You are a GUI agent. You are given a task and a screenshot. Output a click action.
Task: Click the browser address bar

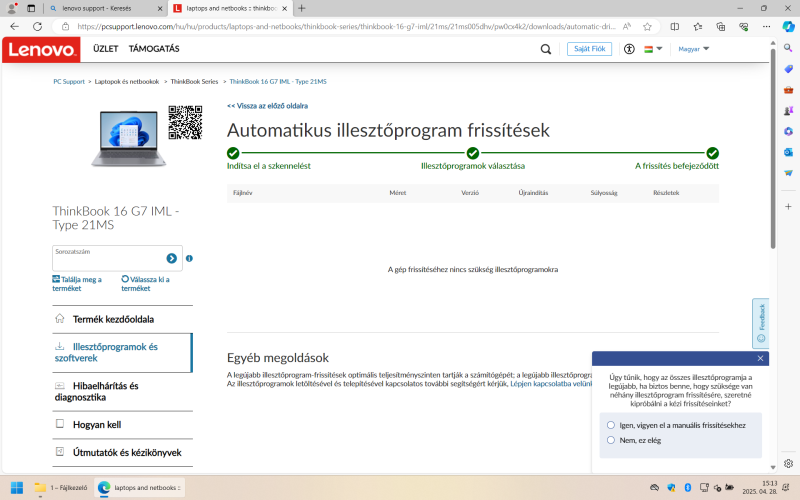tap(345, 27)
